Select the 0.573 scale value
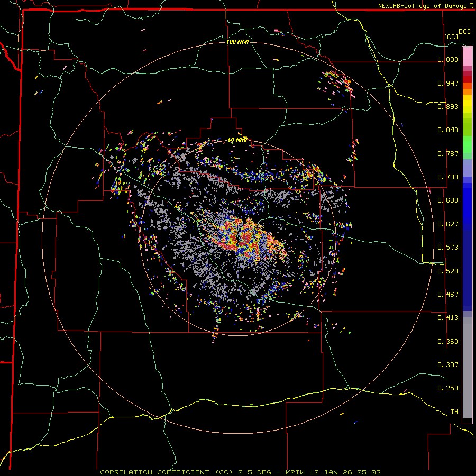Image resolution: width=476 pixels, height=476 pixels. pos(448,248)
